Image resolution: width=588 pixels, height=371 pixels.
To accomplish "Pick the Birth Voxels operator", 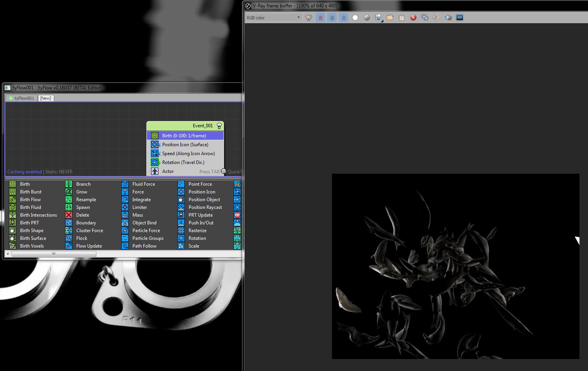I will [32, 246].
